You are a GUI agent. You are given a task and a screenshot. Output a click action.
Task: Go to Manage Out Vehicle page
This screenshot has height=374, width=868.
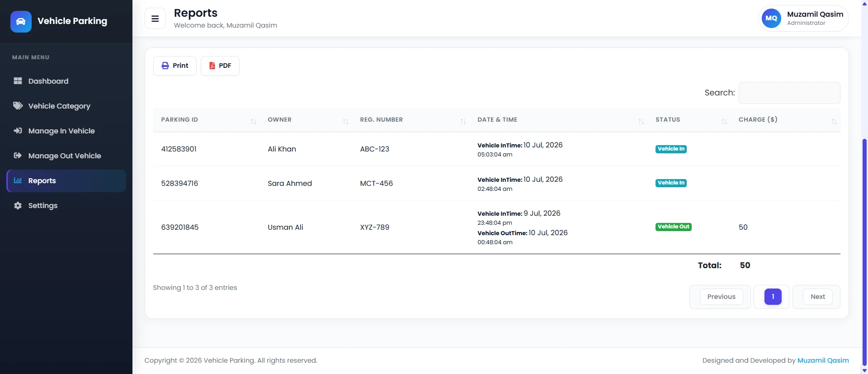tap(66, 156)
